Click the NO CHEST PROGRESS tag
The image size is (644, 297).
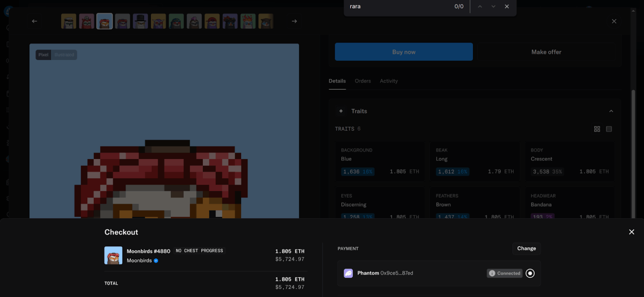pos(199,251)
